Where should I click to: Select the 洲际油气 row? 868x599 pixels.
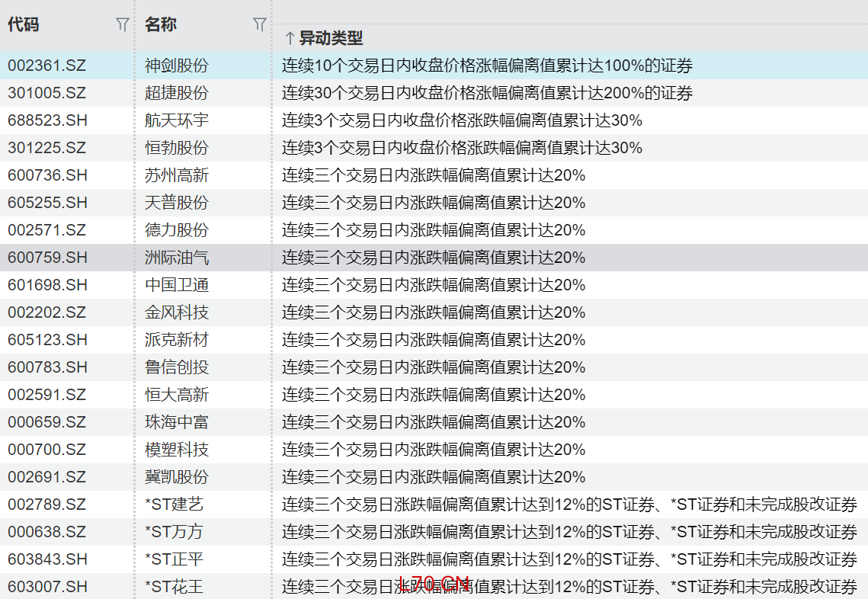pyautogui.click(x=177, y=258)
